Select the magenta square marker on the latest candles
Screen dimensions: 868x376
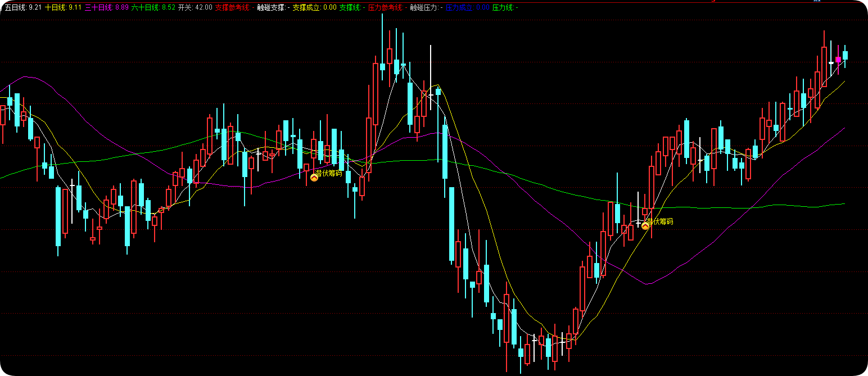click(838, 60)
